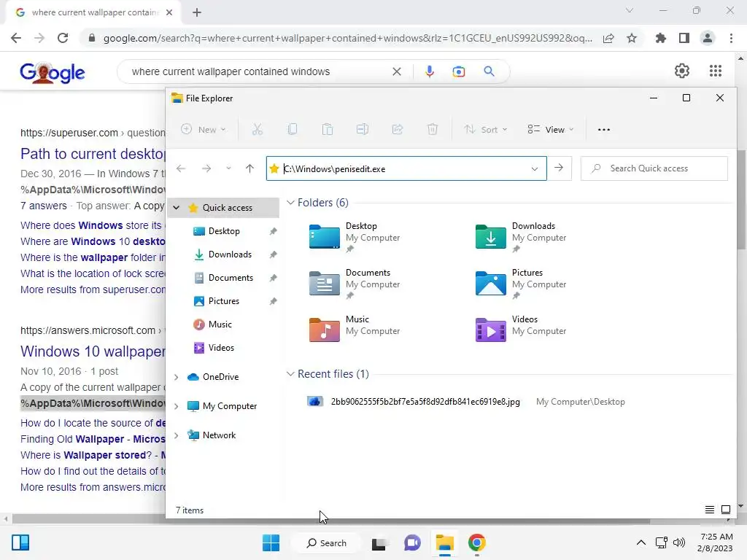Open the See more ellipsis menu
The width and height of the screenshot is (747, 560).
tap(603, 130)
